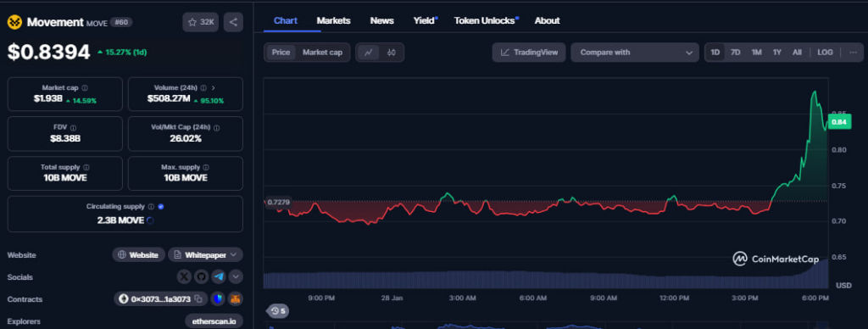Screen dimensions: 868x329
Task: Open the chart more options (…) icon
Action: click(x=853, y=53)
